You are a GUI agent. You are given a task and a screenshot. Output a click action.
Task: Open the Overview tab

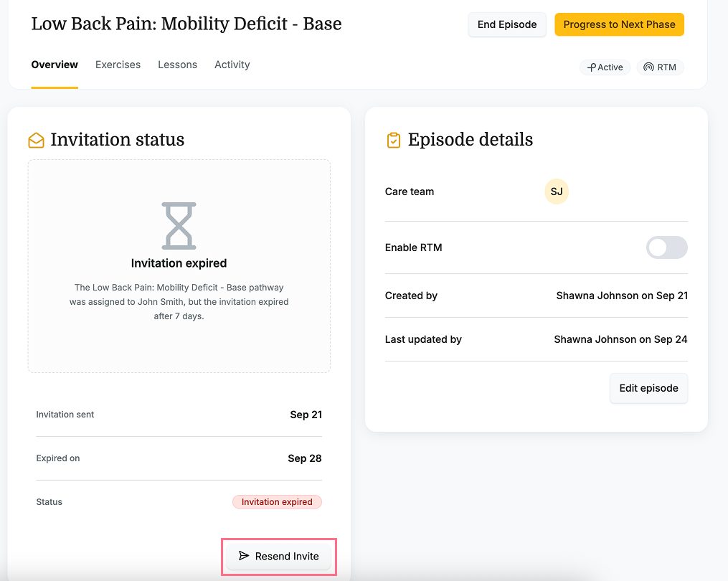55,65
